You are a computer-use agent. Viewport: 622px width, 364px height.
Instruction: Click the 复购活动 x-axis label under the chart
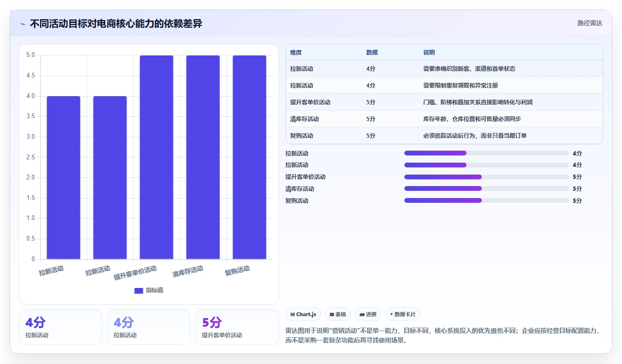click(x=237, y=271)
